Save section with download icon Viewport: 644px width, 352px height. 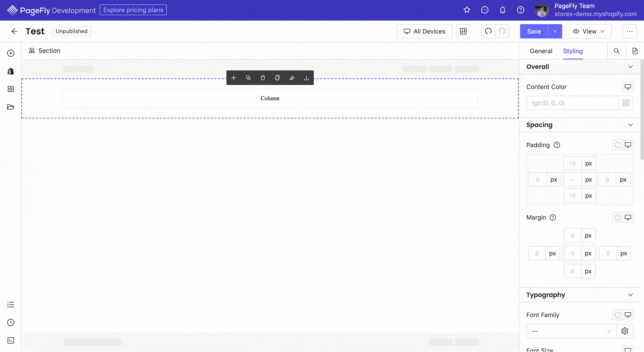tap(307, 78)
